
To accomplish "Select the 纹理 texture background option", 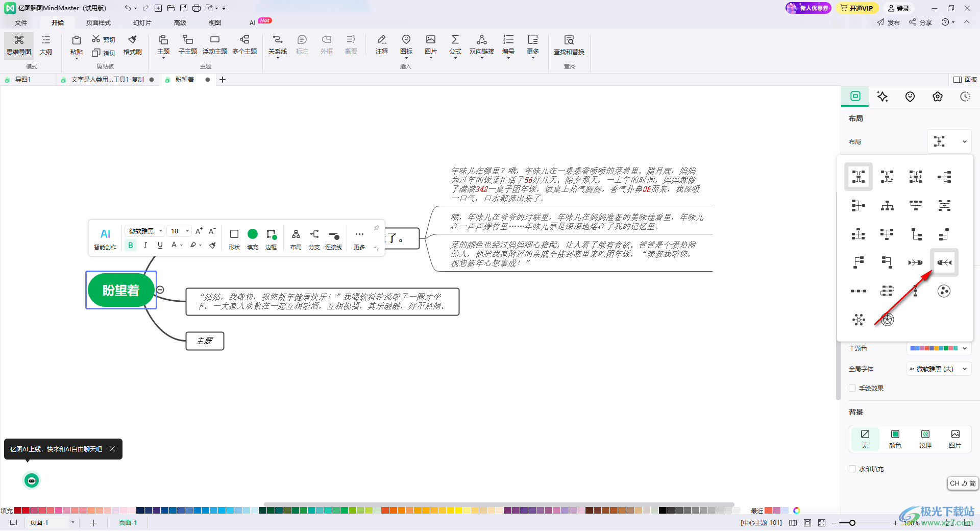I will point(925,439).
